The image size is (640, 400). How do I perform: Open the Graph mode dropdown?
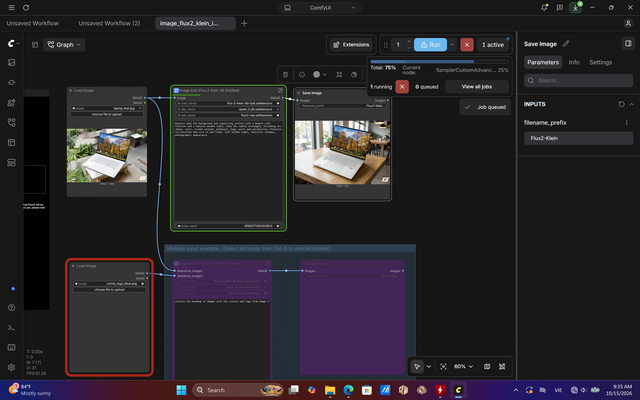pos(64,44)
